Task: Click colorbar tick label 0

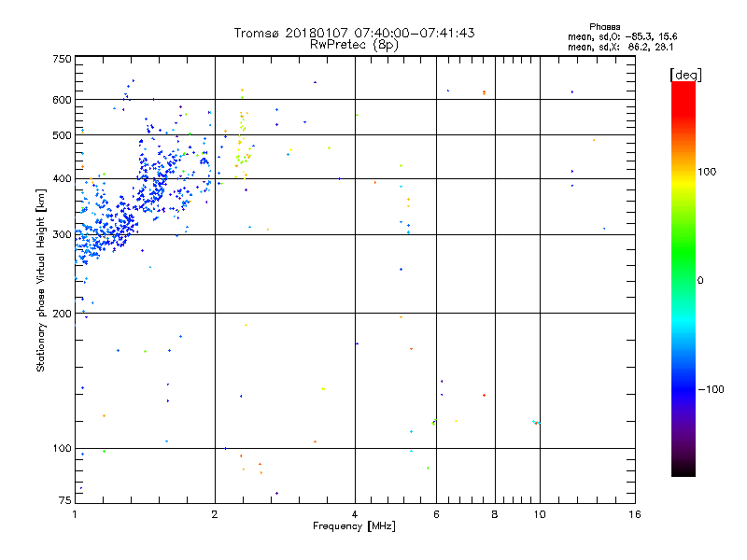Action: click(x=700, y=281)
